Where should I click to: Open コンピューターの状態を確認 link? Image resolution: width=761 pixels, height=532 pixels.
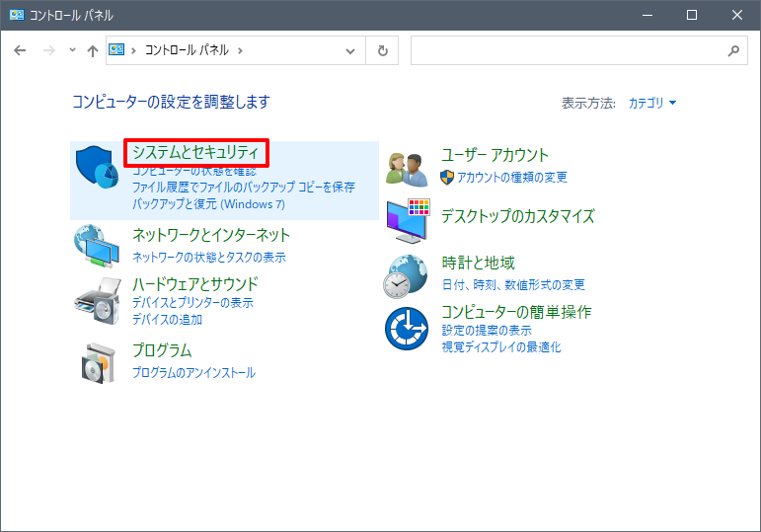point(194,171)
